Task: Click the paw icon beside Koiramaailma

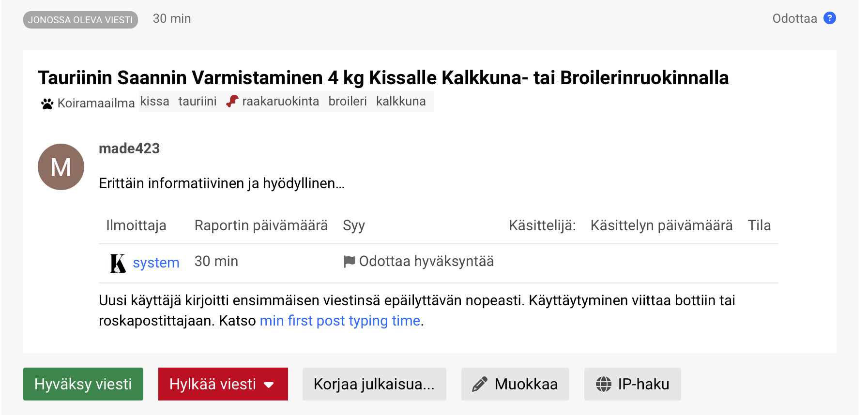Action: [x=47, y=104]
